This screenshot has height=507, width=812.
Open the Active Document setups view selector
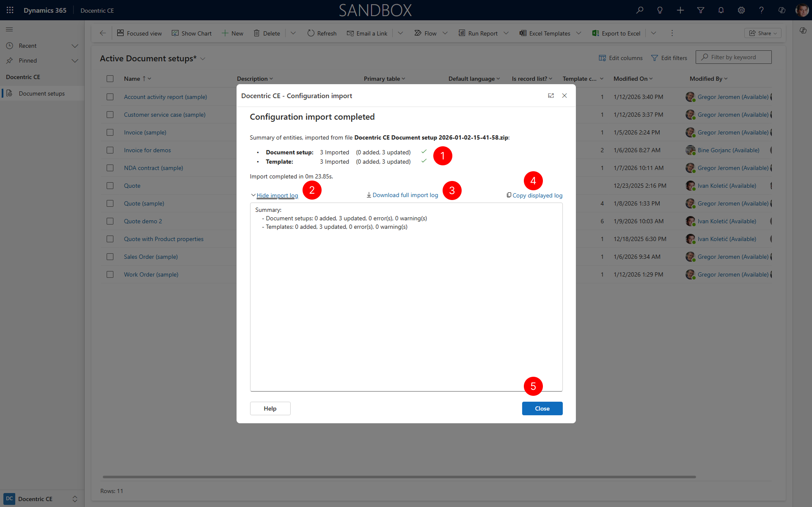203,59
